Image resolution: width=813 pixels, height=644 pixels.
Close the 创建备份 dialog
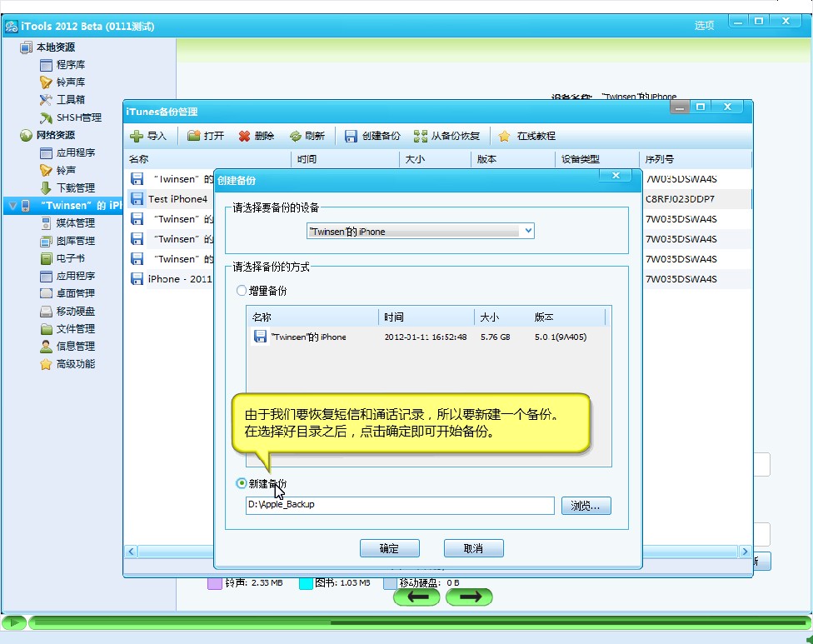pyautogui.click(x=616, y=175)
